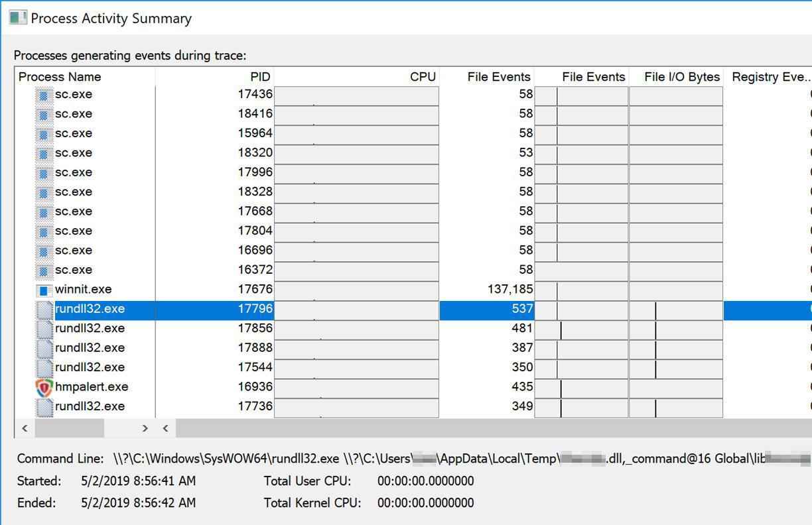
Task: Click the icon of sc.exe with PID 17804
Action: [44, 232]
